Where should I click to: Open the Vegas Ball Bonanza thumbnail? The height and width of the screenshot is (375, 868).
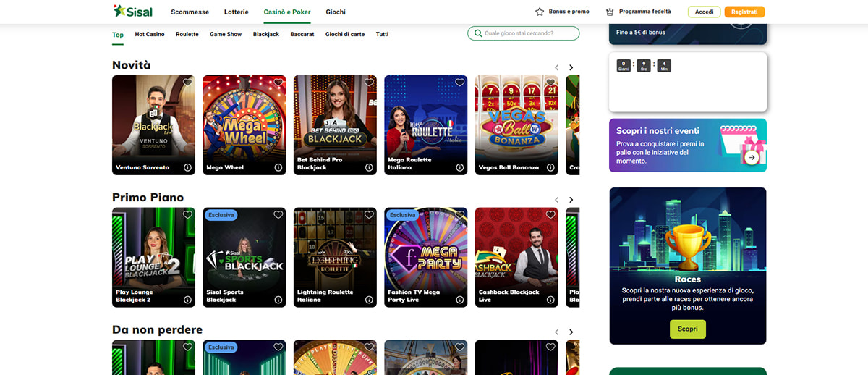pyautogui.click(x=516, y=125)
